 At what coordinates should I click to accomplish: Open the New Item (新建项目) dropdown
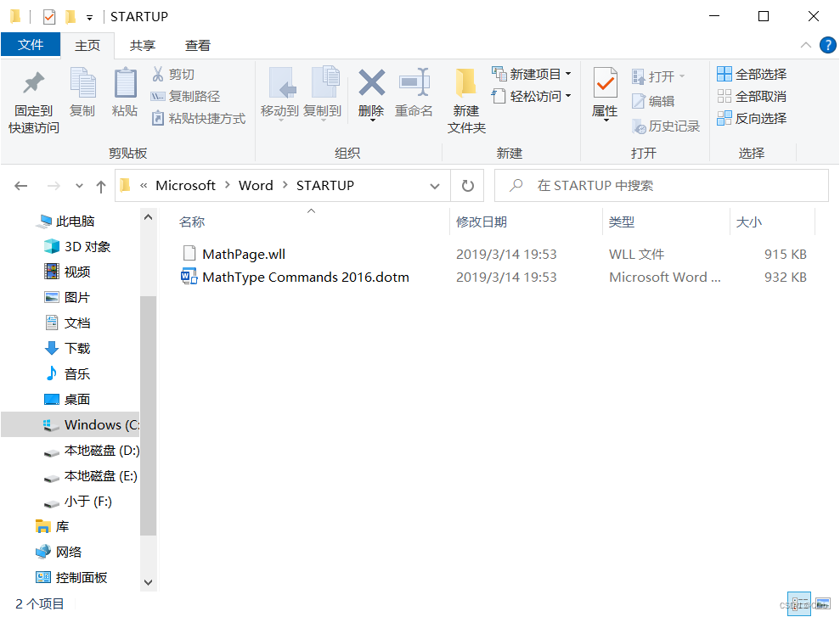tap(532, 74)
